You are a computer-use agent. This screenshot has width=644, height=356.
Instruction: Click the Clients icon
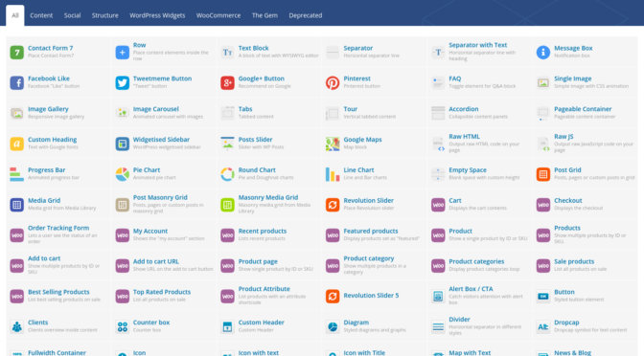point(17,326)
